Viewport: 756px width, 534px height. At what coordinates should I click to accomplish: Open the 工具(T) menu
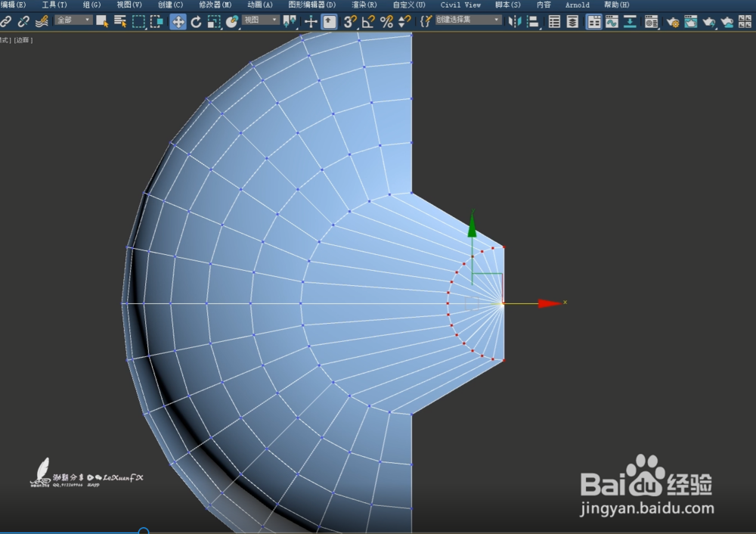pyautogui.click(x=54, y=5)
